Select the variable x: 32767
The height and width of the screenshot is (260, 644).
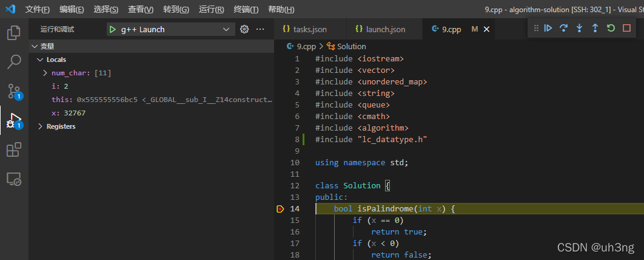(x=151, y=113)
